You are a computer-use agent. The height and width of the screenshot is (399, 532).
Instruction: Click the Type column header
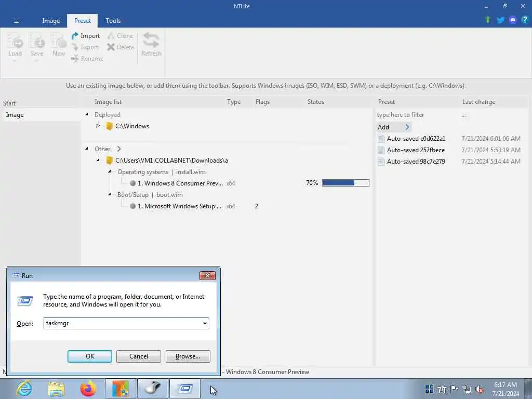(x=233, y=102)
